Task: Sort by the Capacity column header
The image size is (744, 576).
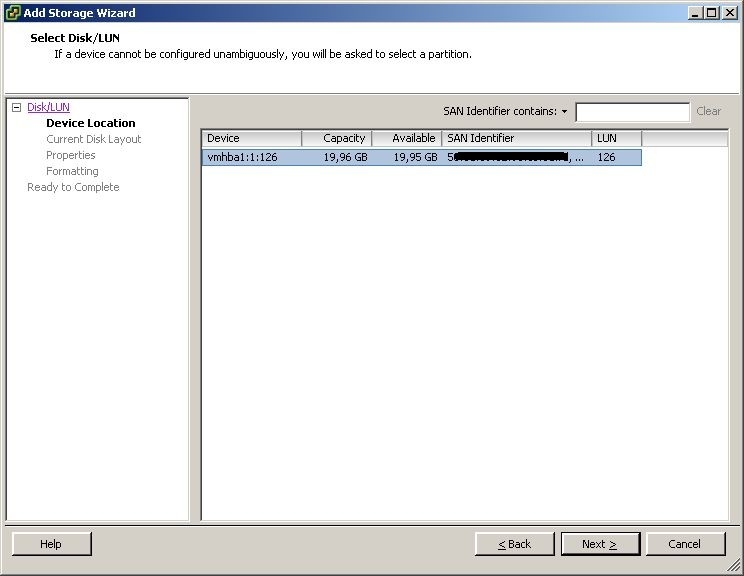Action: tap(336, 139)
